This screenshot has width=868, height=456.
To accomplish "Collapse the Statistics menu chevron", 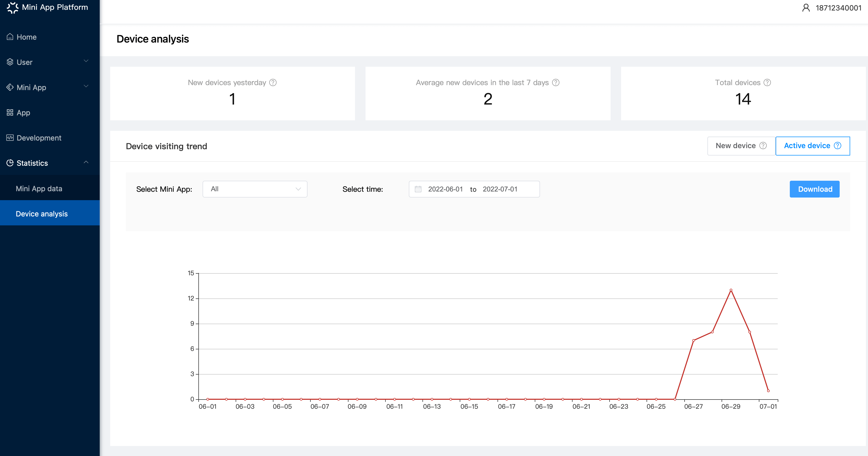I will 86,162.
